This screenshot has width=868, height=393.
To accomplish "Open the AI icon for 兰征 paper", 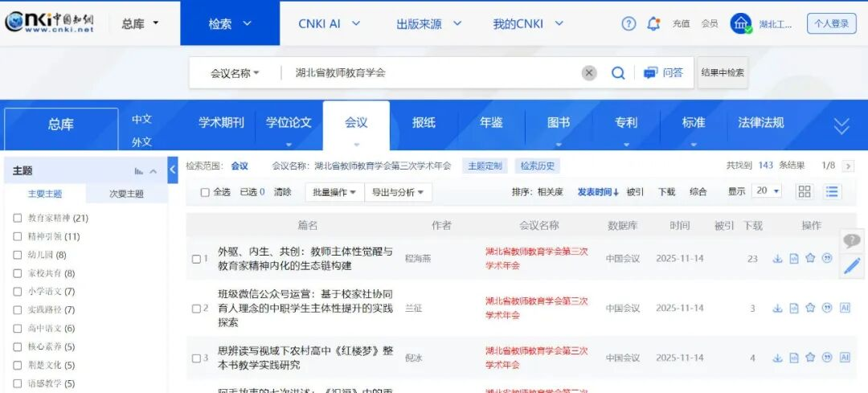I will point(845,308).
